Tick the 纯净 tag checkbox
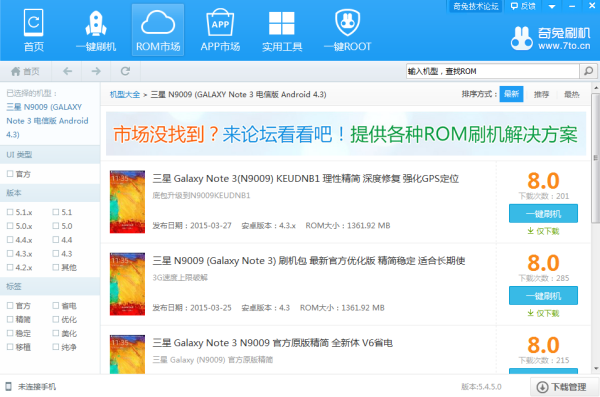Viewport: 600px width, 397px height. pos(56,347)
